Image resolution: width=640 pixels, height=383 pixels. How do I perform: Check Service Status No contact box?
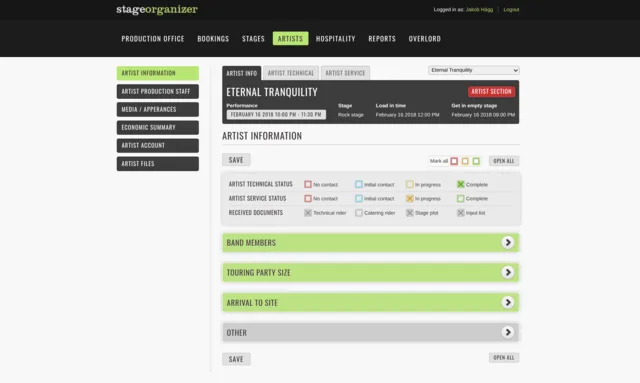pyautogui.click(x=308, y=198)
